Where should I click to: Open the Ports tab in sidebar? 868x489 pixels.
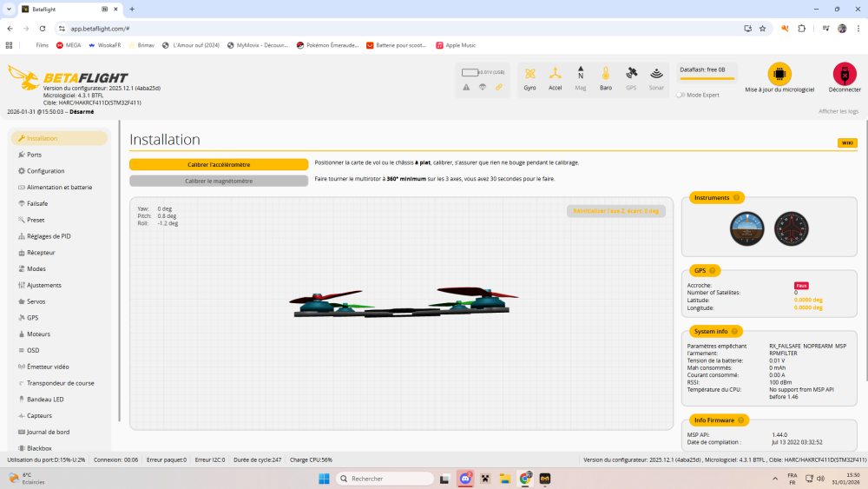(x=34, y=155)
